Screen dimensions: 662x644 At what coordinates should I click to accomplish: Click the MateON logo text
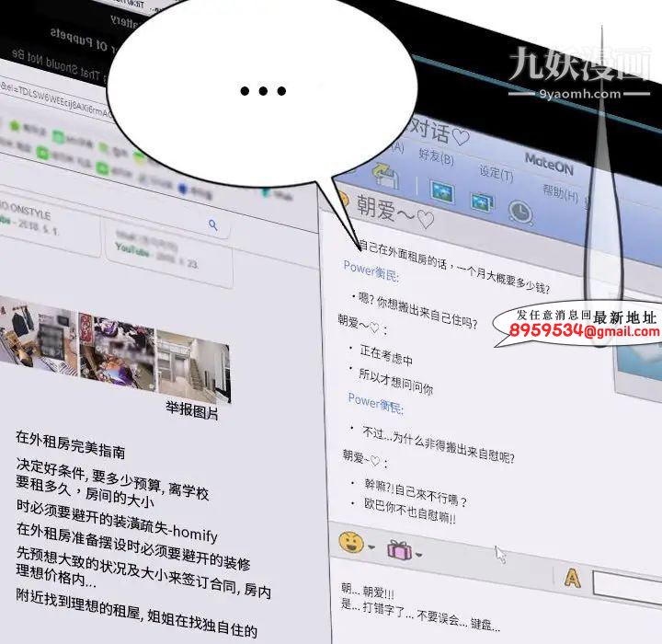(x=549, y=164)
